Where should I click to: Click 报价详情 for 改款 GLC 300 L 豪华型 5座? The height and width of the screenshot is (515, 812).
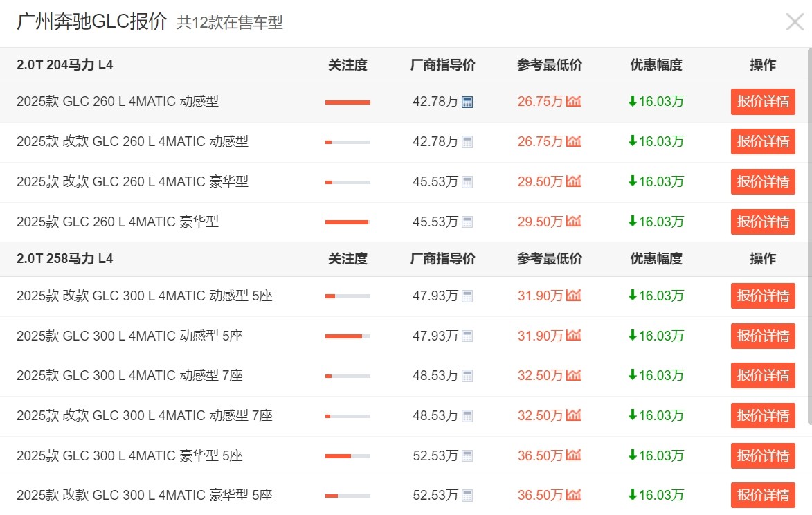763,496
